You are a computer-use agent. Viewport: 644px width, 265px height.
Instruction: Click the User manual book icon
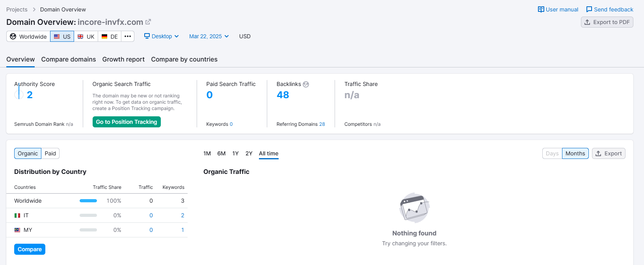click(x=541, y=9)
